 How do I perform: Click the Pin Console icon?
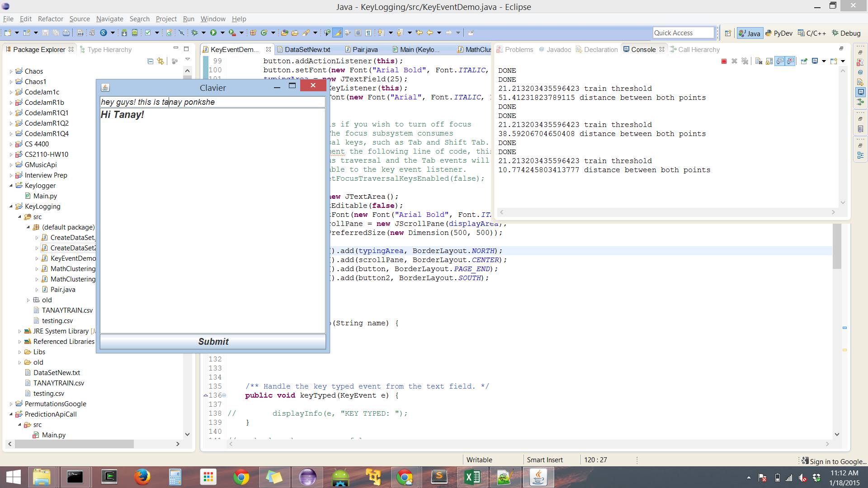(x=804, y=61)
